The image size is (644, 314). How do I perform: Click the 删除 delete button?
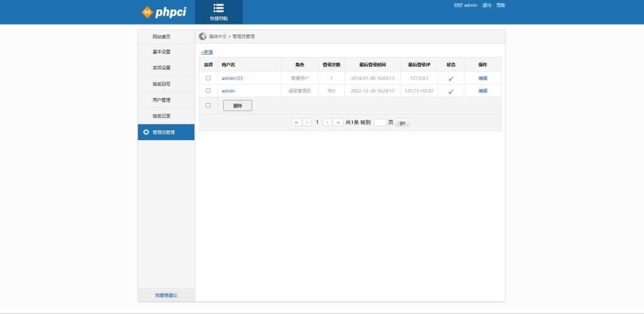pos(237,106)
